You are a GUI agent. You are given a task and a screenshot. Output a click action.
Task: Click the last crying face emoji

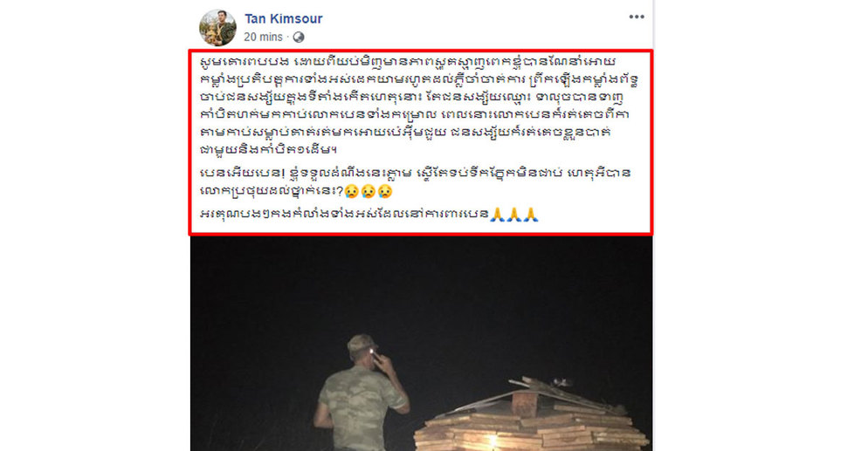(385, 192)
